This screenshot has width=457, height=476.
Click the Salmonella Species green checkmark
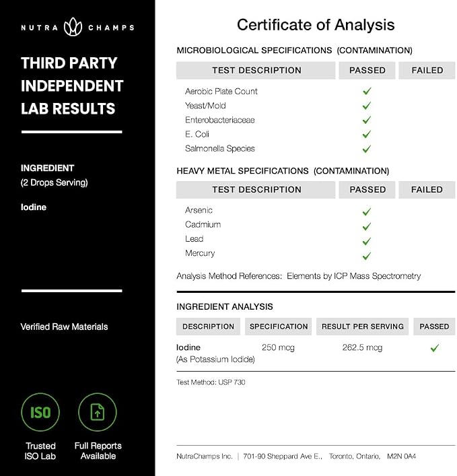click(x=367, y=149)
